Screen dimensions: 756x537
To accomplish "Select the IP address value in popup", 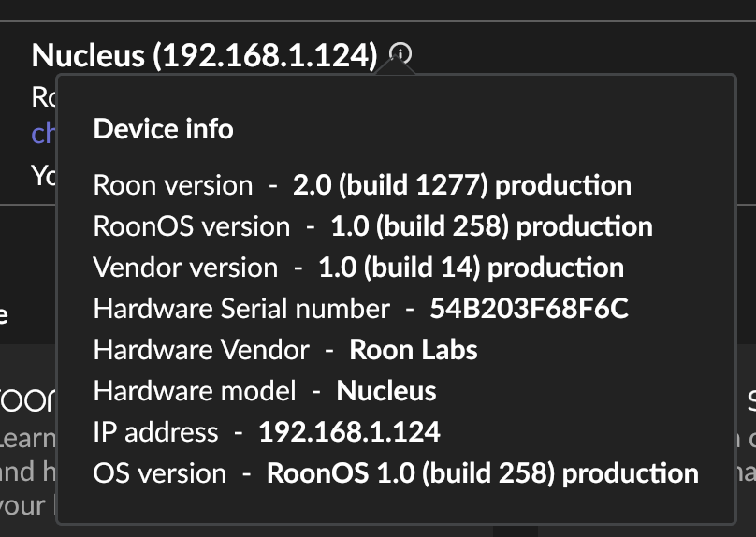I will click(x=349, y=432).
